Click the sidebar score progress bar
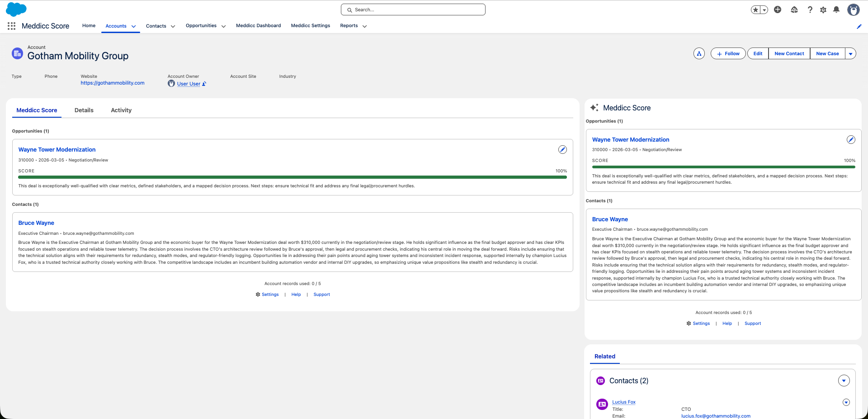Screen dimensions: 868x419 724,167
